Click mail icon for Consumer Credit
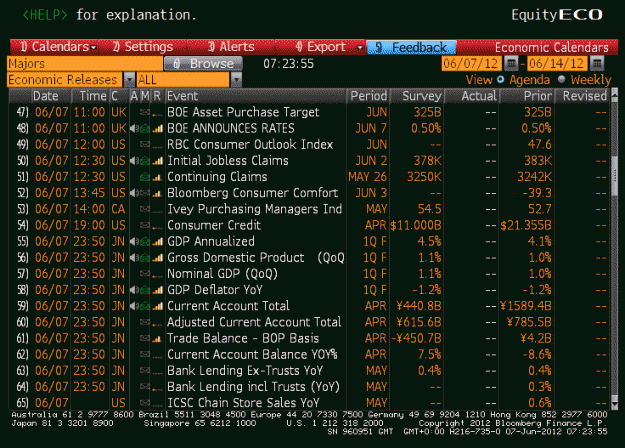 pyautogui.click(x=145, y=225)
